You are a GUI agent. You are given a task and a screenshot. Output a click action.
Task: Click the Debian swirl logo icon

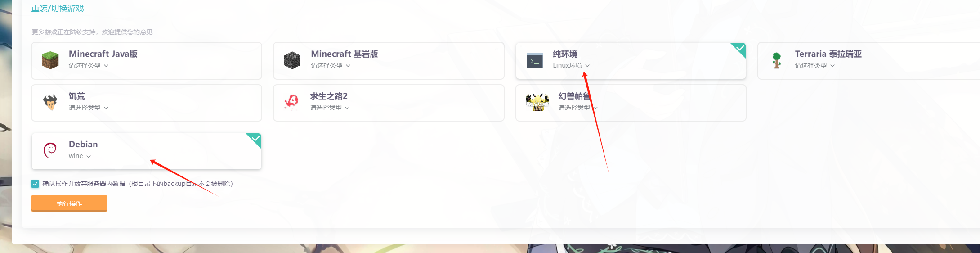[x=50, y=150]
